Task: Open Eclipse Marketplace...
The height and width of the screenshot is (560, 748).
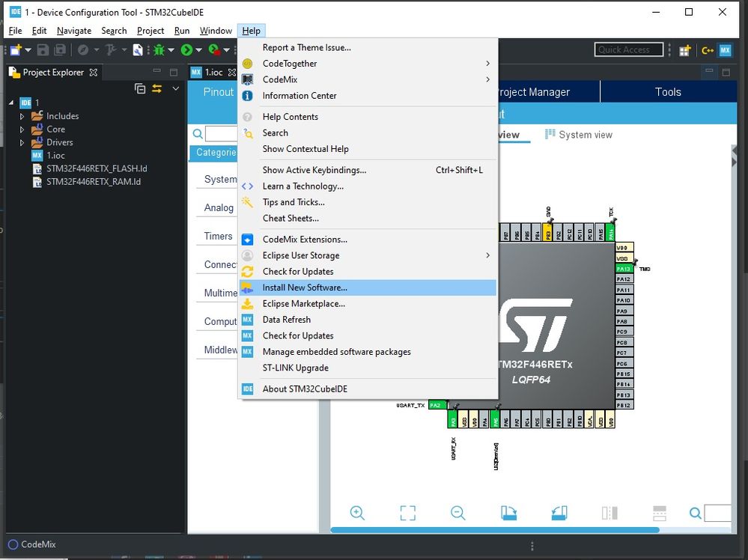Action: 368,304
